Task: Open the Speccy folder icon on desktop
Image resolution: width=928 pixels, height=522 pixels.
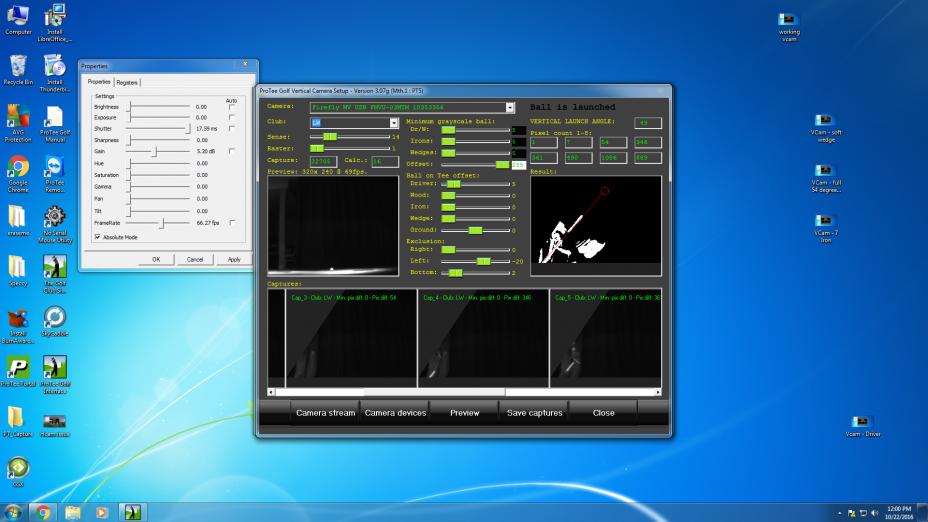Action: click(x=18, y=271)
